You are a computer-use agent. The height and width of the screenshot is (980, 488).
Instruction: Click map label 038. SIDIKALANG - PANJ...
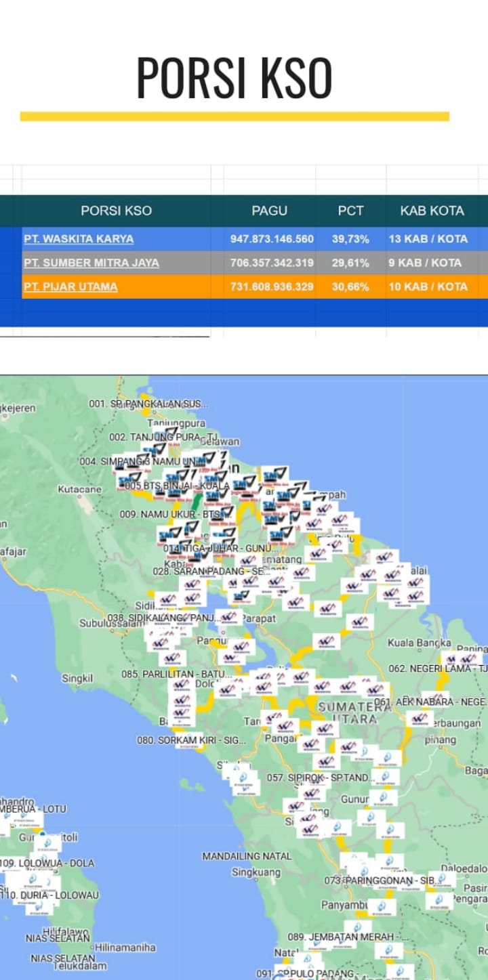[163, 618]
